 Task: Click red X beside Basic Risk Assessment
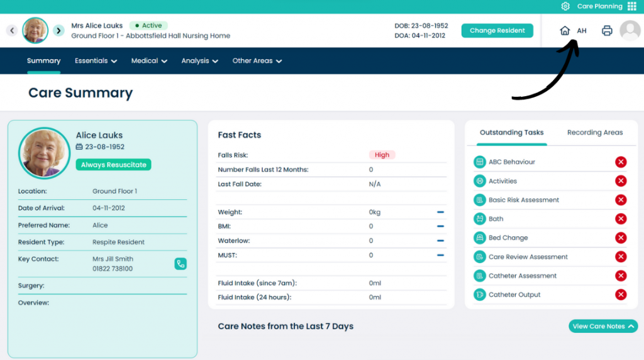tap(621, 200)
